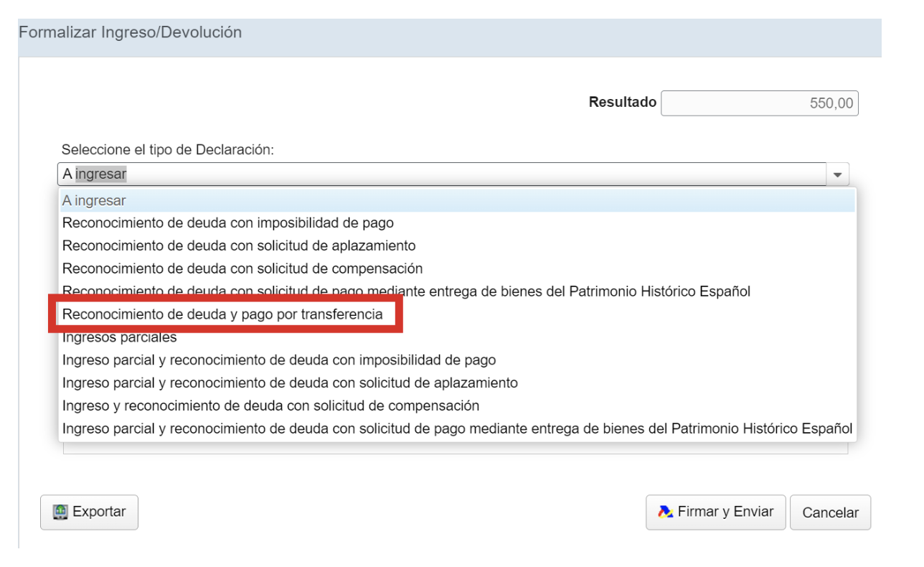The image size is (924, 567).
Task: Choose 'Ingreso parcial' with solicitud de aplazamiento
Action: coord(457,383)
